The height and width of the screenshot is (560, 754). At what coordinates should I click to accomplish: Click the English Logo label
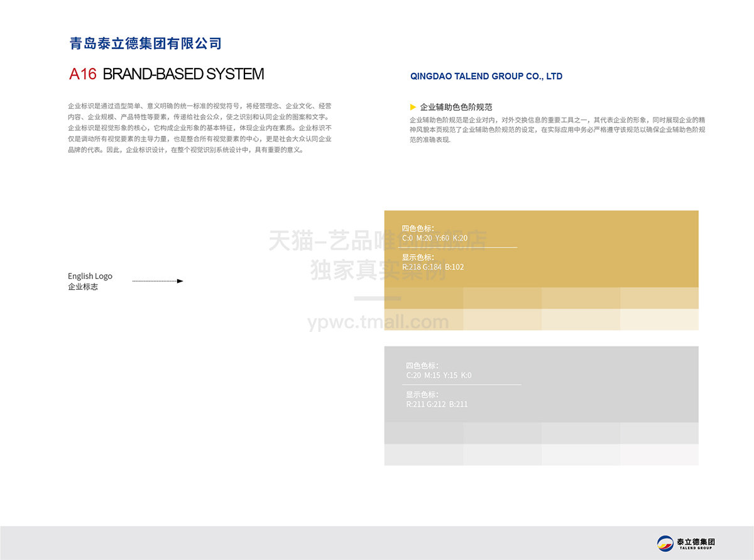pyautogui.click(x=90, y=276)
